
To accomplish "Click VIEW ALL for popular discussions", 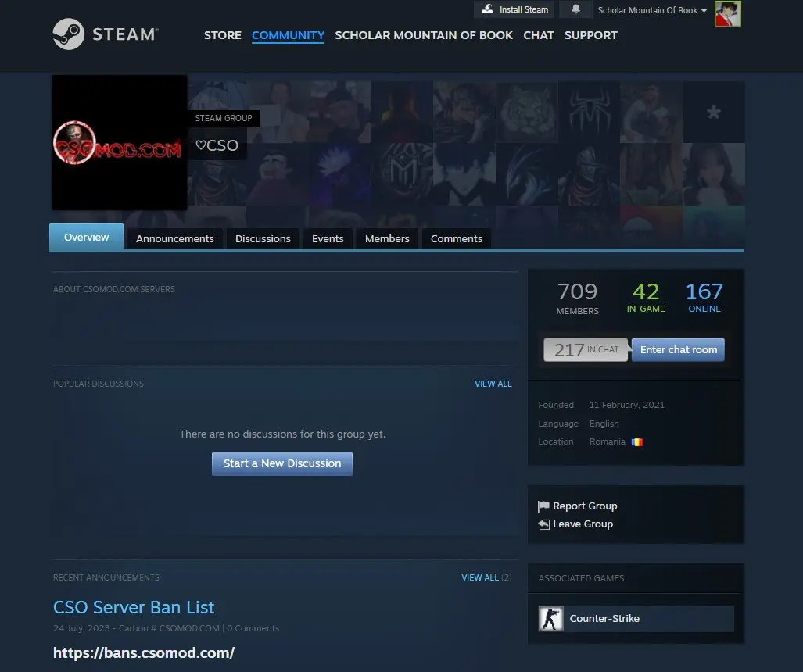I will 493,384.
